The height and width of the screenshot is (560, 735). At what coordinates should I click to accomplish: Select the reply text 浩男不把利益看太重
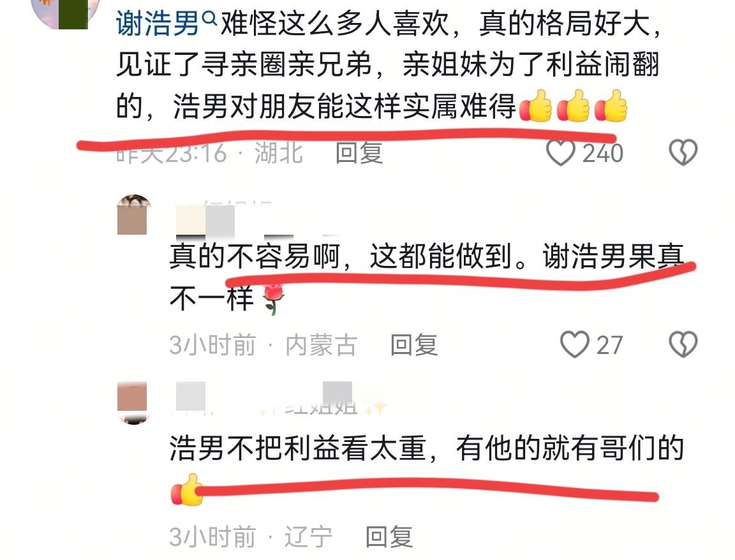[x=427, y=468]
